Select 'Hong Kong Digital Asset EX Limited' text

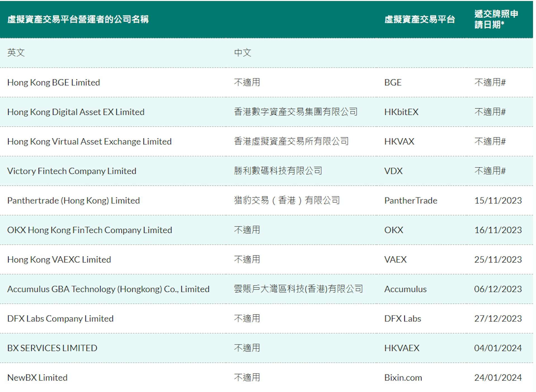(x=76, y=112)
